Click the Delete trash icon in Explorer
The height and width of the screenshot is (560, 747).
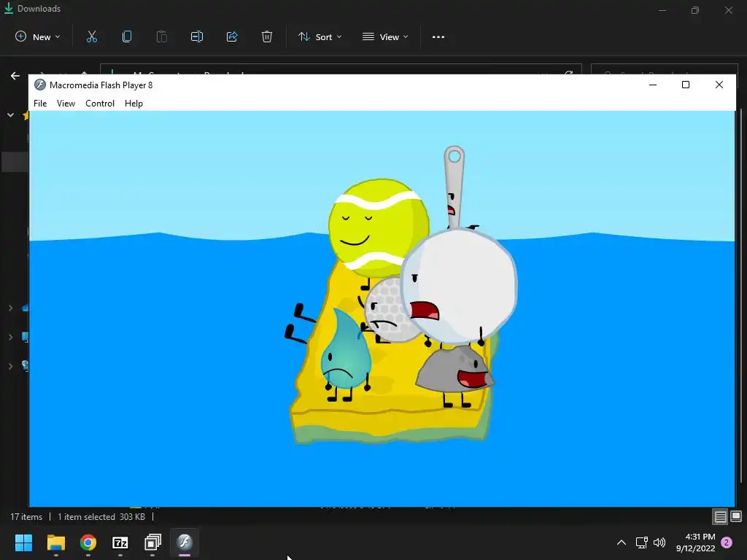pyautogui.click(x=267, y=36)
